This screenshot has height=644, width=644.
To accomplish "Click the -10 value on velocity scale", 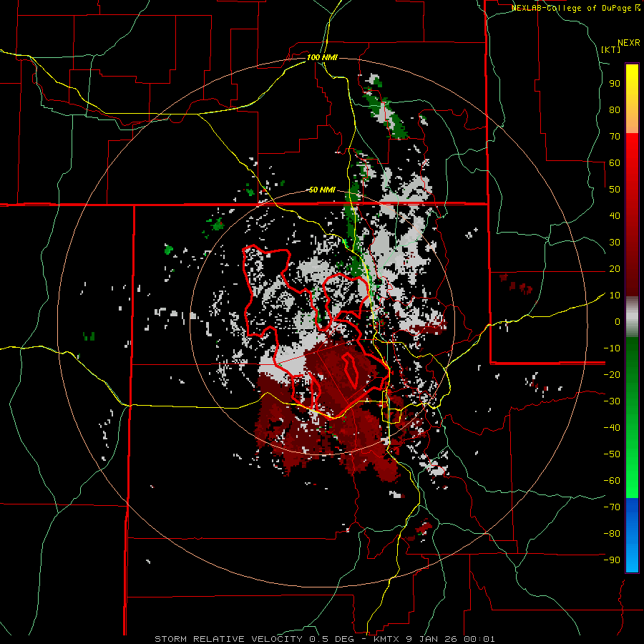I will pyautogui.click(x=612, y=348).
